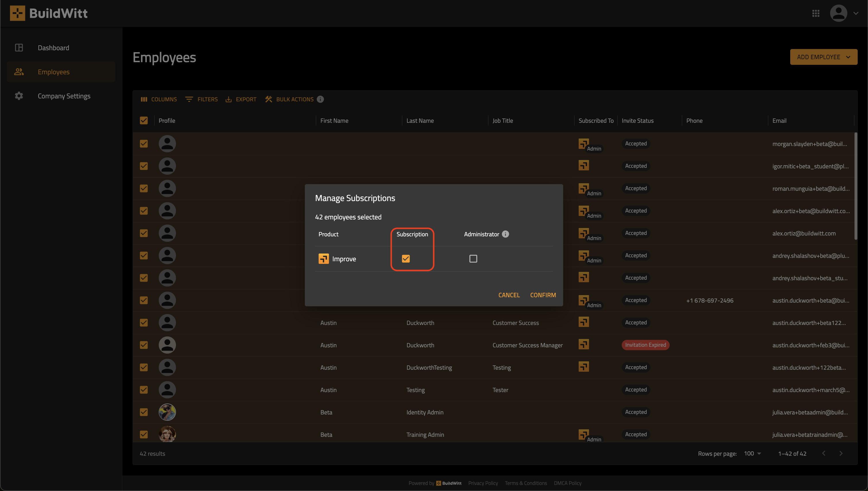Click the Company Settings gear icon
The image size is (868, 491).
point(19,96)
